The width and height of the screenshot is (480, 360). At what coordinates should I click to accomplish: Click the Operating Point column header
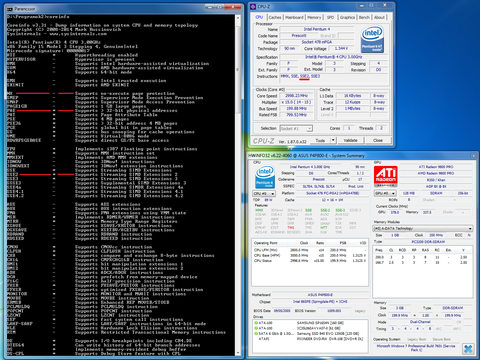tap(265, 243)
